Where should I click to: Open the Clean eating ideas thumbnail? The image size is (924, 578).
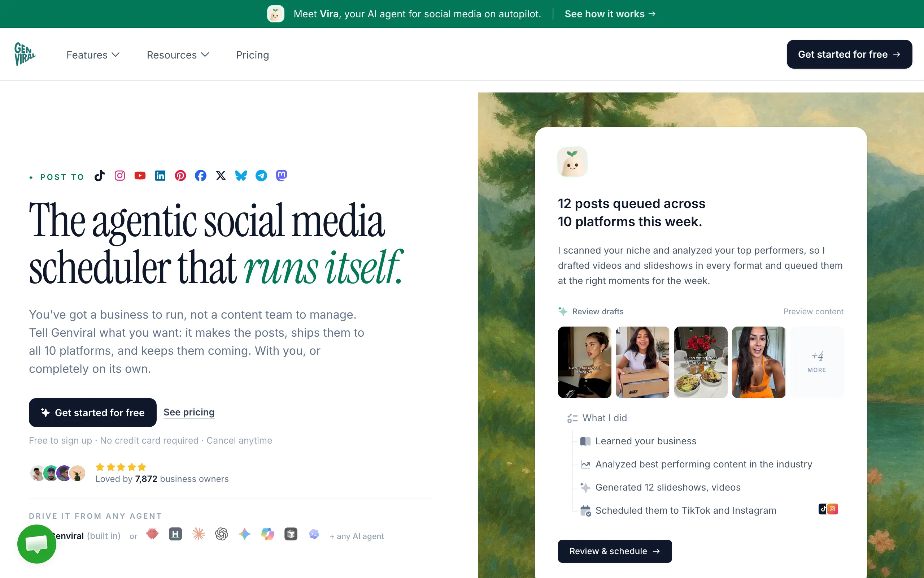tap(701, 362)
